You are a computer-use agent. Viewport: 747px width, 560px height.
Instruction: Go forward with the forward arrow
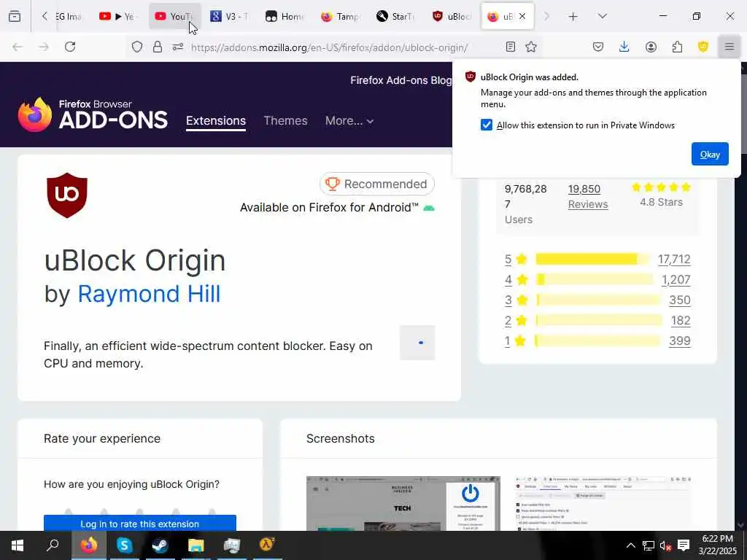pos(44,47)
